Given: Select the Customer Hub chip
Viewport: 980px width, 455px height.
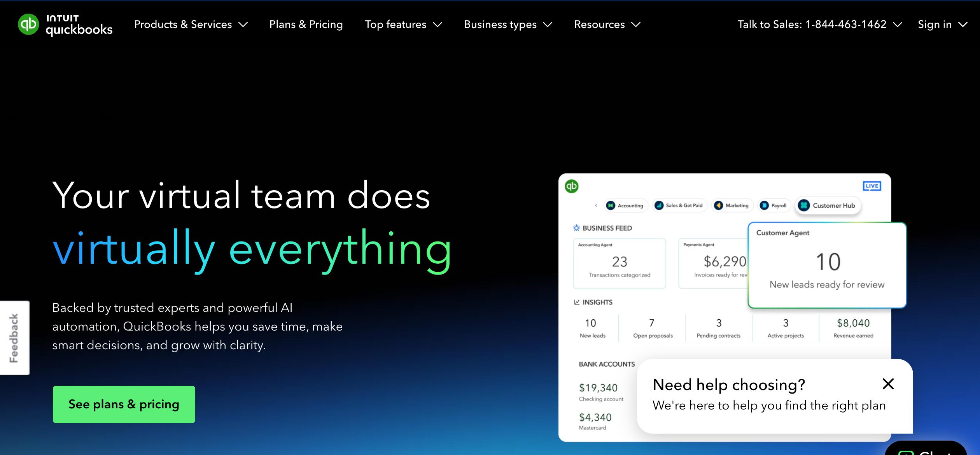Looking at the screenshot, I should (x=828, y=205).
